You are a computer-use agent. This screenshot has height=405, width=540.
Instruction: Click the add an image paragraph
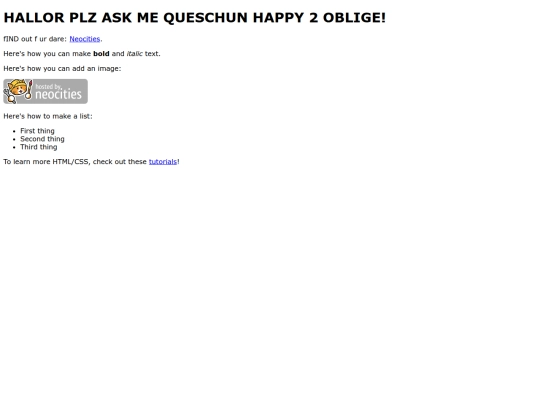(x=62, y=69)
